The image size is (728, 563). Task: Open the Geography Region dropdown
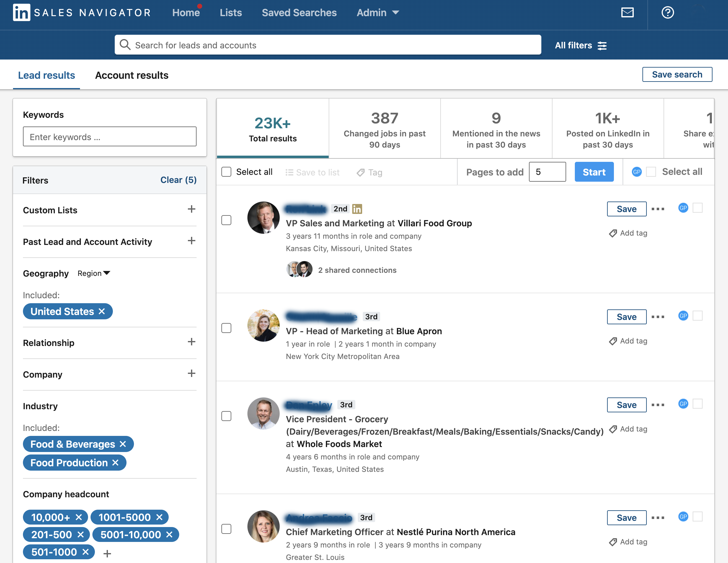94,273
